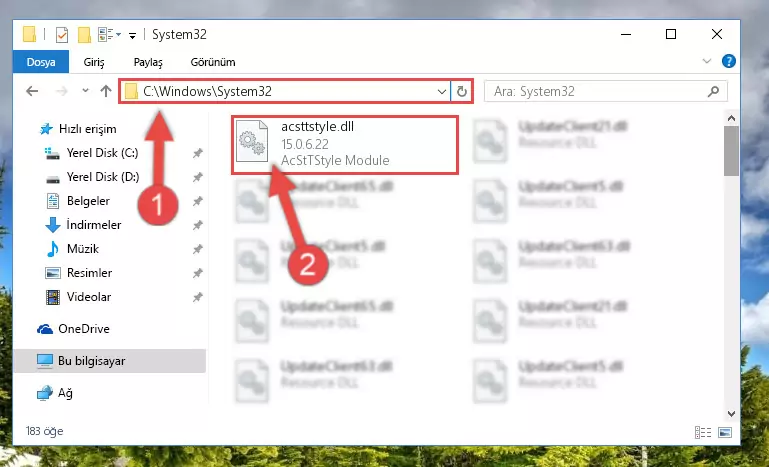The height and width of the screenshot is (467, 769).
Task: Go forward with the right arrow
Action: (x=62, y=91)
